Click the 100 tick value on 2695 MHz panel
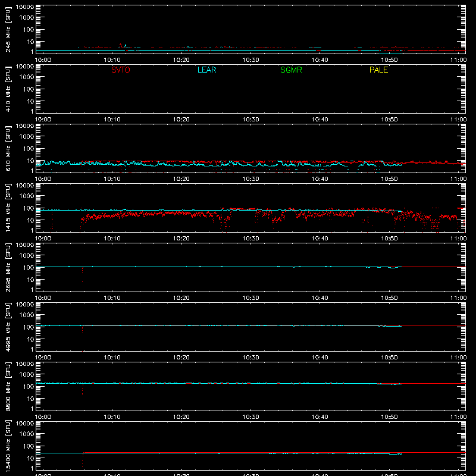 29,268
